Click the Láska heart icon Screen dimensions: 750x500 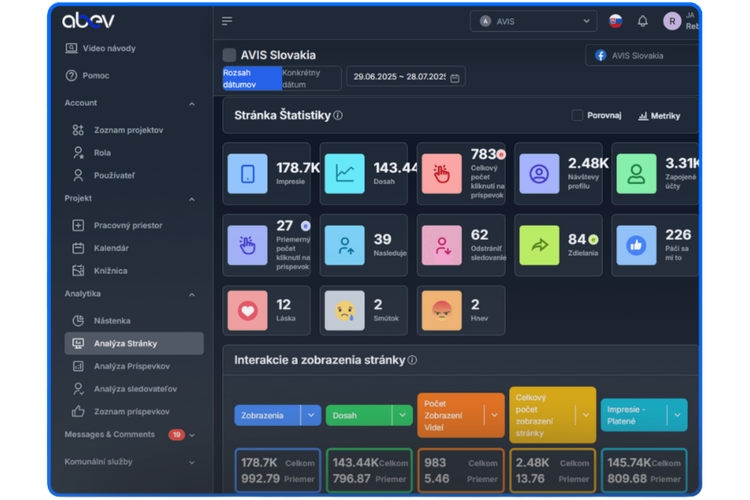point(247,311)
